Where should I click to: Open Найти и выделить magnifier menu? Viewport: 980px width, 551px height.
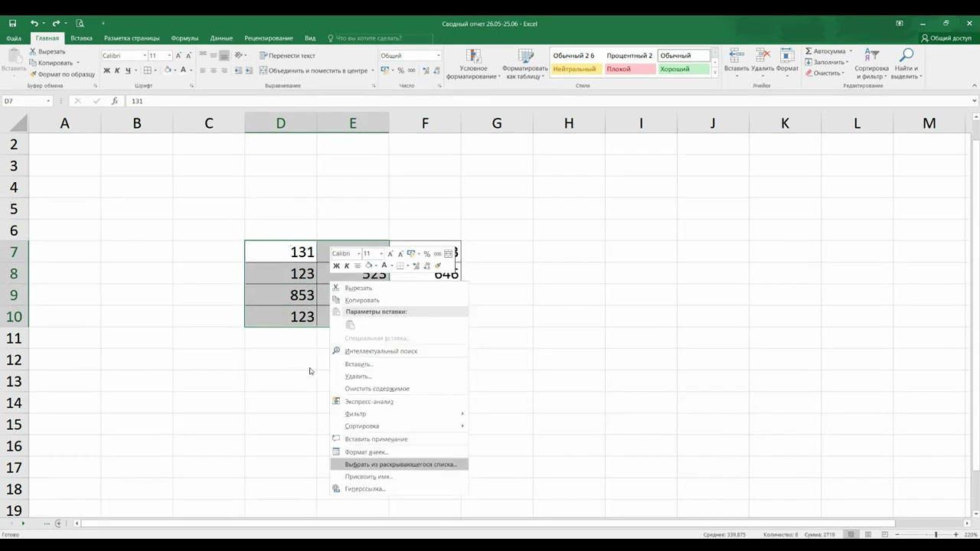pos(906,64)
